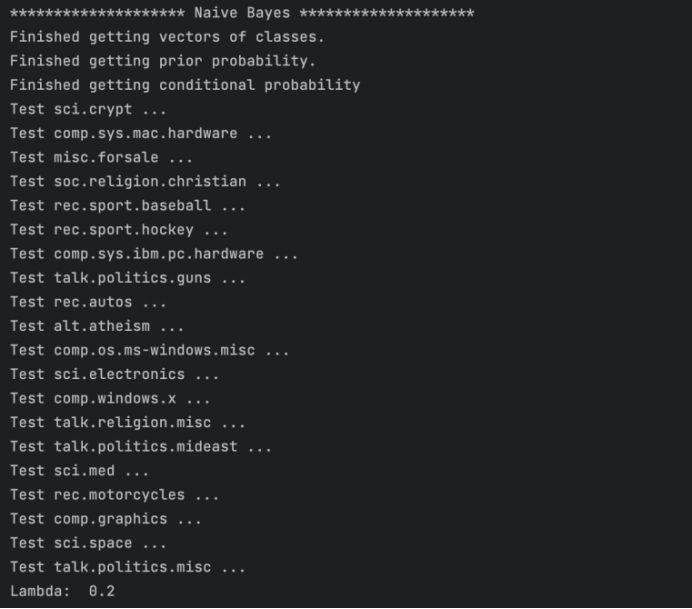The height and width of the screenshot is (609, 692).
Task: Click the 'Test sci.electronics' line
Action: pyautogui.click(x=114, y=374)
